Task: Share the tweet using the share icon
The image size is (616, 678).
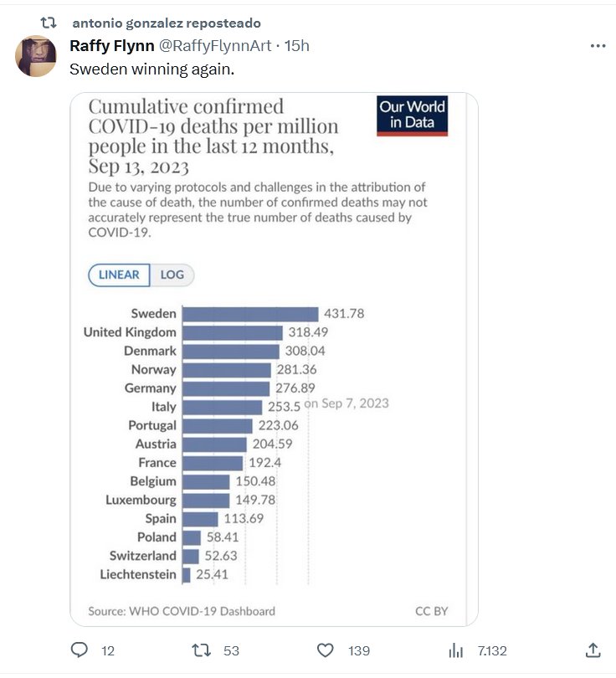Action: [593, 650]
